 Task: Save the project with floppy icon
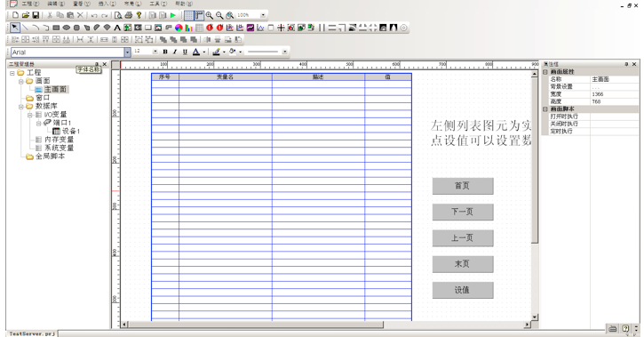point(36,15)
